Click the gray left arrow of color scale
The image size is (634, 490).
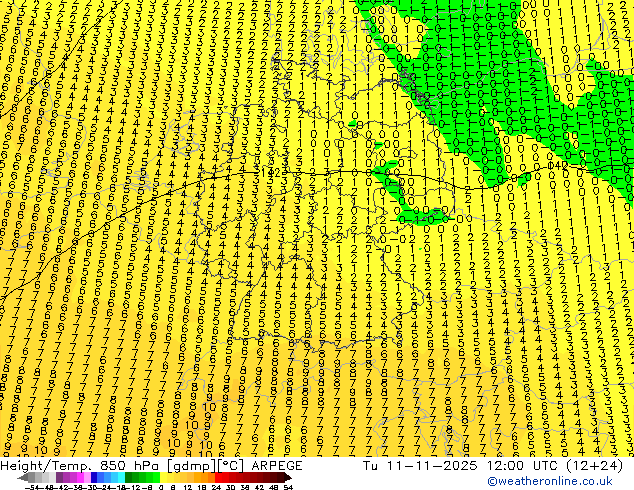point(23,478)
